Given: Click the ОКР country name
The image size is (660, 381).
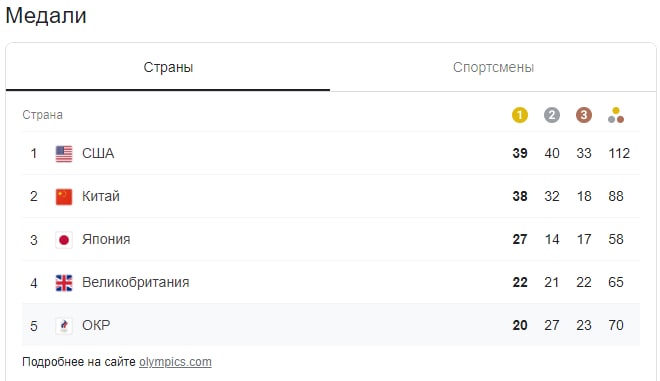Looking at the screenshot, I should point(96,325).
